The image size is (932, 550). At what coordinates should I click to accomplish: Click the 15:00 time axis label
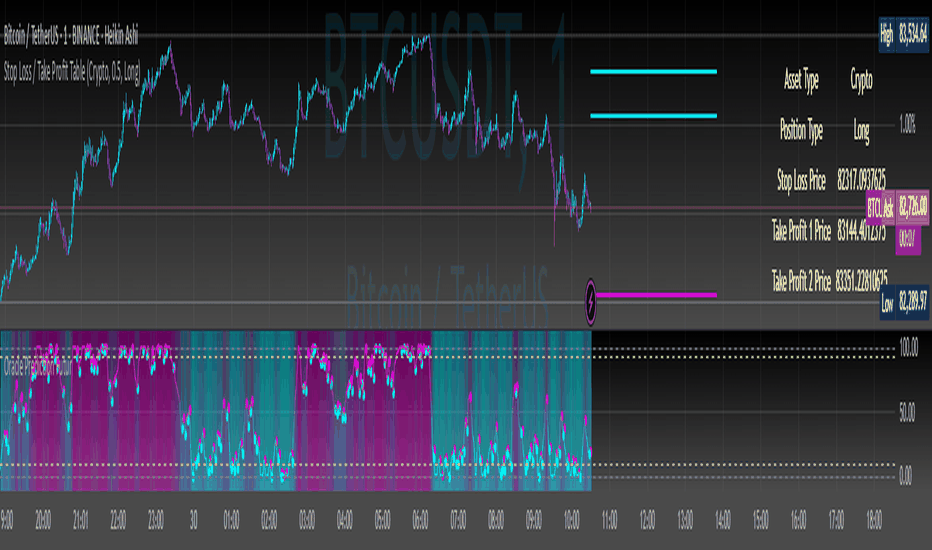760,520
